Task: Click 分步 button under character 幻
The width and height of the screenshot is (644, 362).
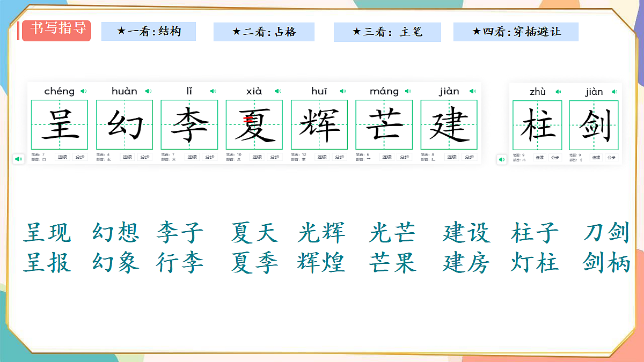Action: pyautogui.click(x=145, y=157)
